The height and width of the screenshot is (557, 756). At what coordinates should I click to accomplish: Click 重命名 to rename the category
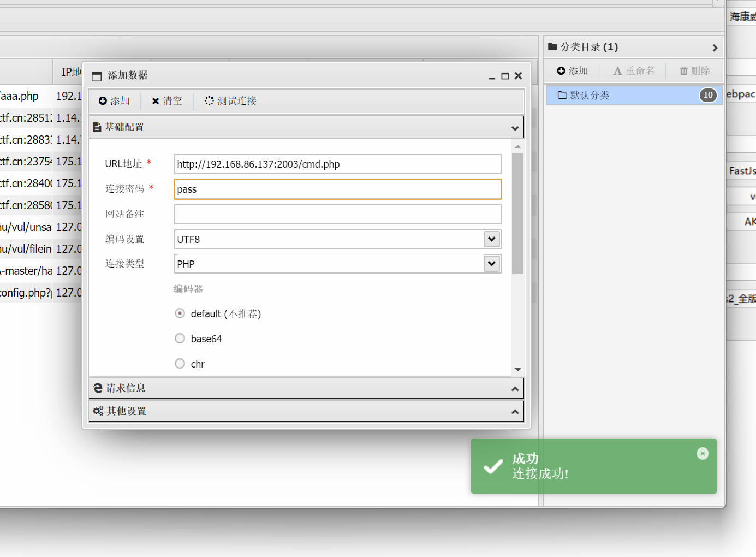tap(634, 71)
